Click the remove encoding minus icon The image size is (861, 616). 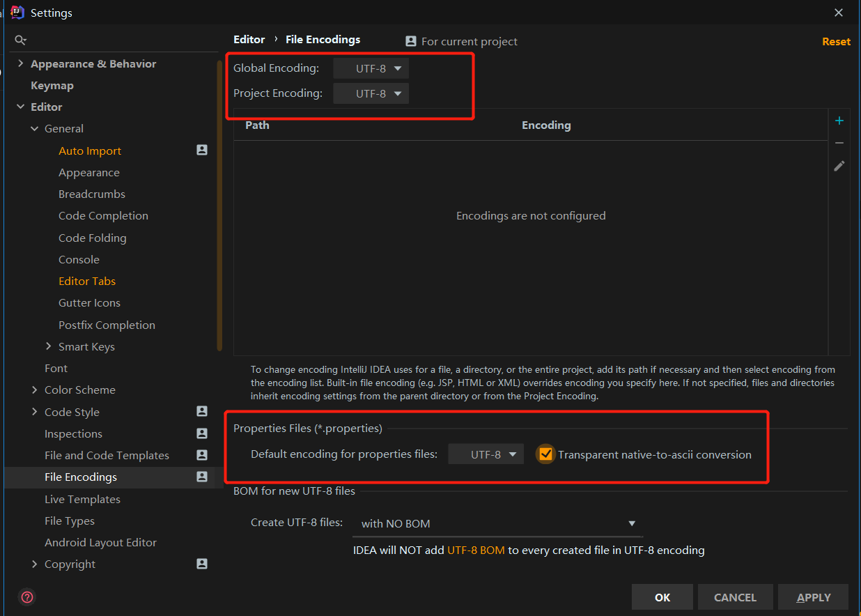[x=839, y=143]
